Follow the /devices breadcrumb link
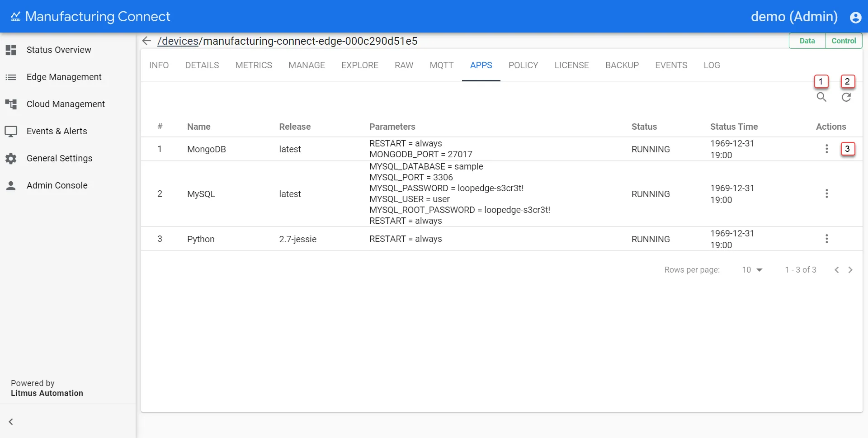Viewport: 868px width, 438px height. (178, 41)
